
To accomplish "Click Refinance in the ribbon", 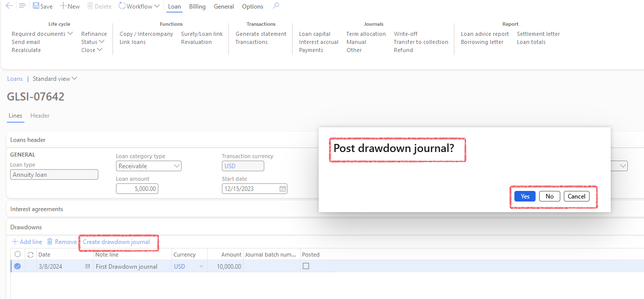I will click(x=94, y=34).
